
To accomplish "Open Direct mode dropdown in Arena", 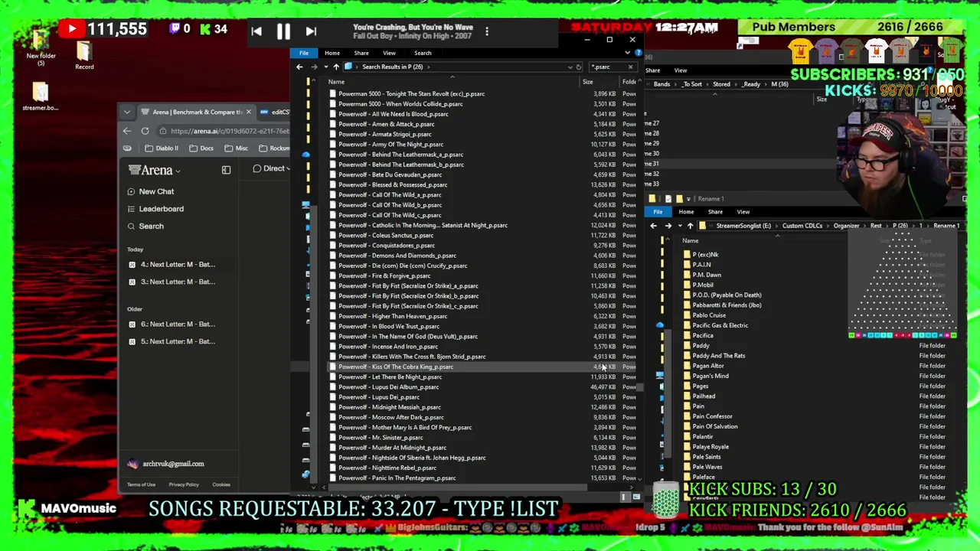I will pos(272,168).
